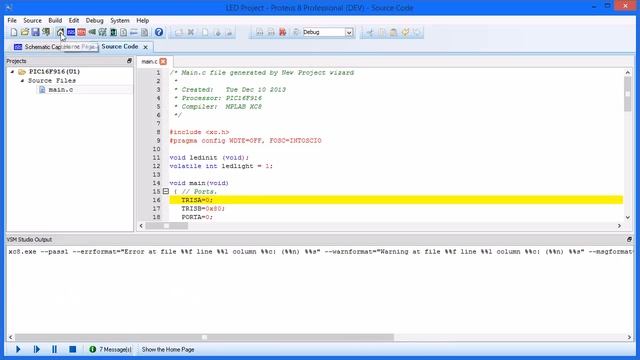This screenshot has width=640, height=360.
Task: Click the code editor scroll right arrow
Action: (x=619, y=226)
